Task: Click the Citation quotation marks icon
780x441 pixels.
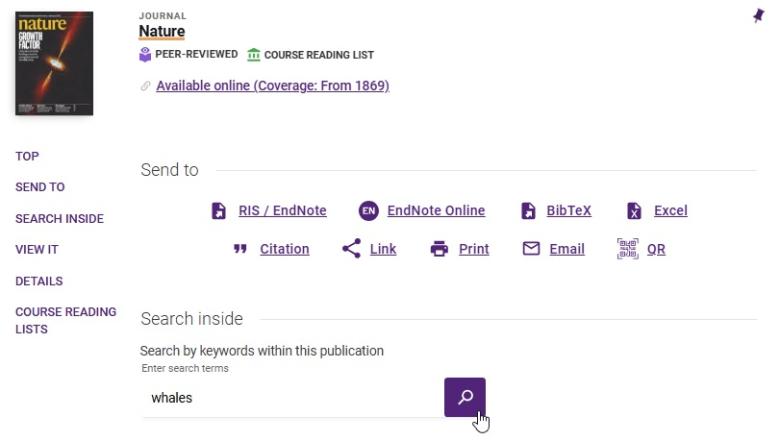Action: tap(240, 249)
